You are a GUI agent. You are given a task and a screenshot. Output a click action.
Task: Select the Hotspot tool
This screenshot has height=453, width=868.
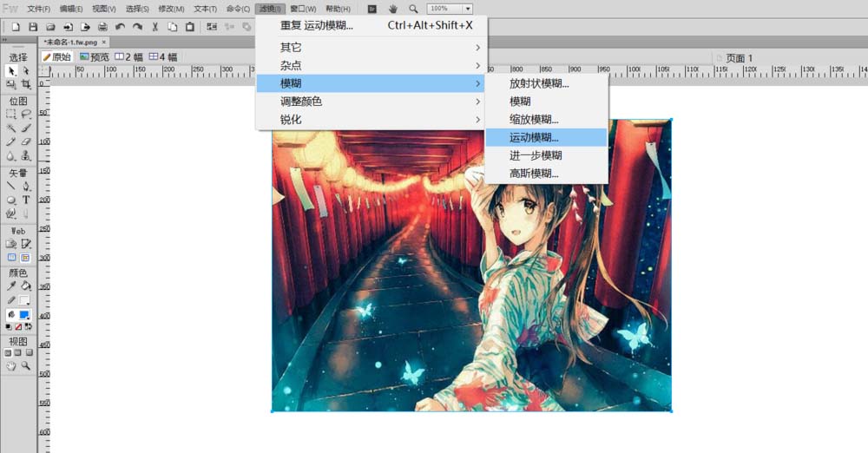11,244
